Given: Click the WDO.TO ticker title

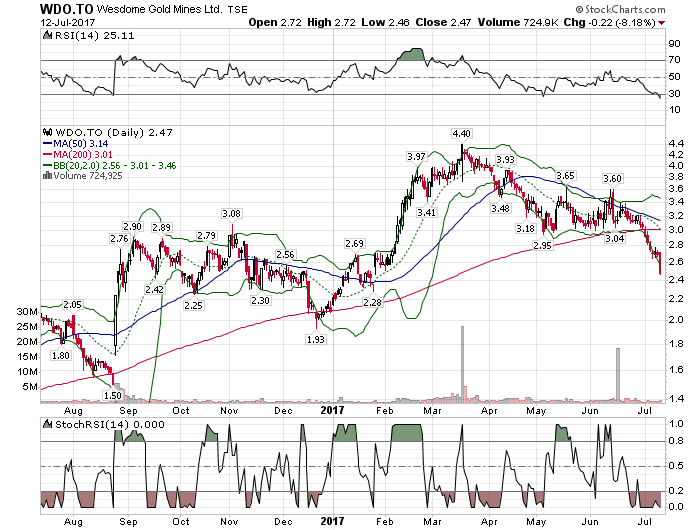Looking at the screenshot, I should (x=67, y=8).
